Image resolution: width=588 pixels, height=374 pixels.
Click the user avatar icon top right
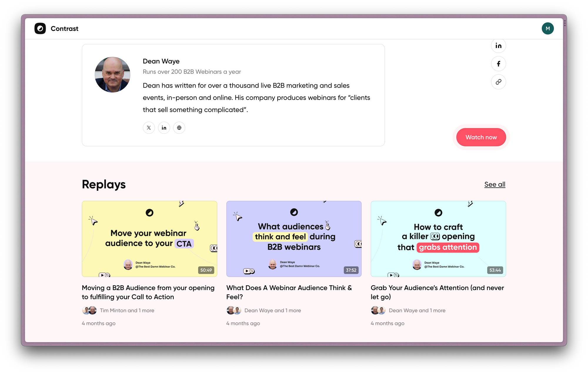click(x=548, y=28)
